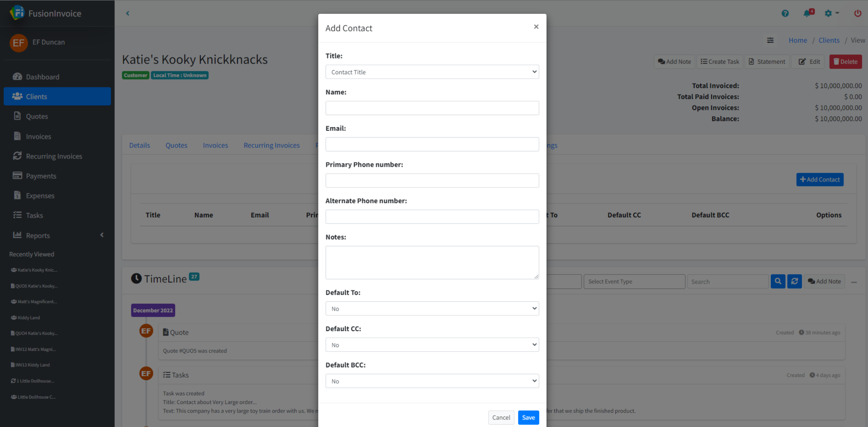
Task: Click the red power logout icon
Action: [x=857, y=14]
